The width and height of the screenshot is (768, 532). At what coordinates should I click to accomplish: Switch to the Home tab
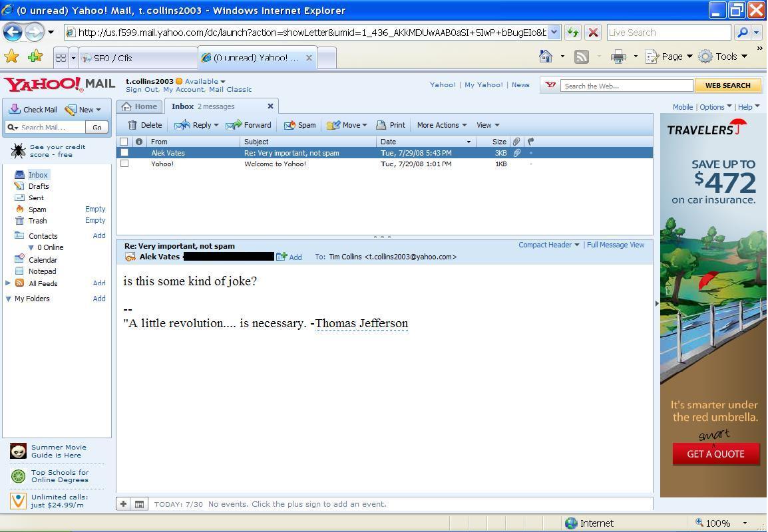coord(140,106)
